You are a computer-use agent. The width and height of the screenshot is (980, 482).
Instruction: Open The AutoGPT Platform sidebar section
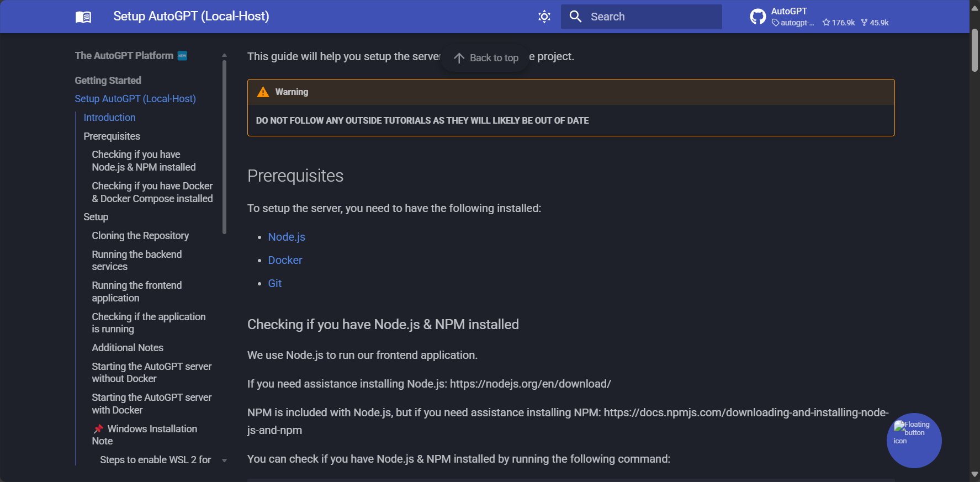tap(124, 56)
